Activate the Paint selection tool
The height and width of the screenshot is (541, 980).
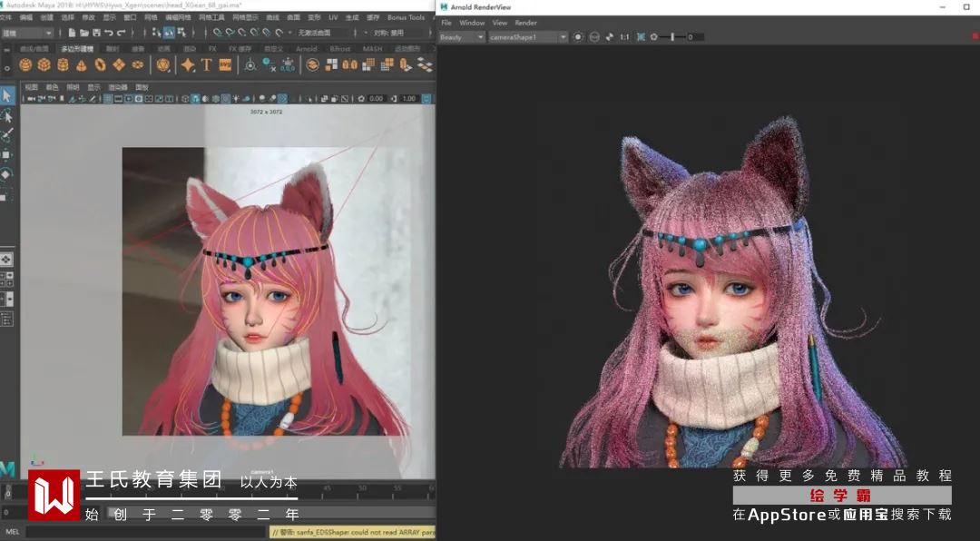point(7,134)
